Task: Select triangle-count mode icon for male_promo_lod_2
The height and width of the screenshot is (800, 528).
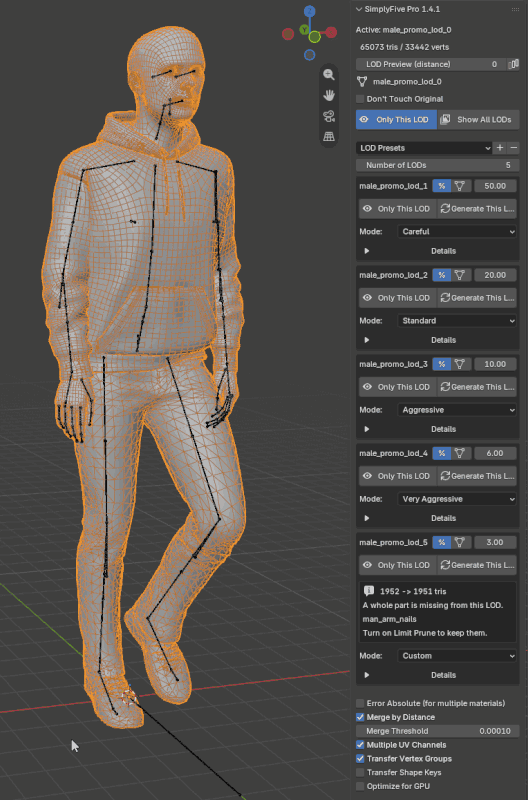Action: click(x=460, y=275)
